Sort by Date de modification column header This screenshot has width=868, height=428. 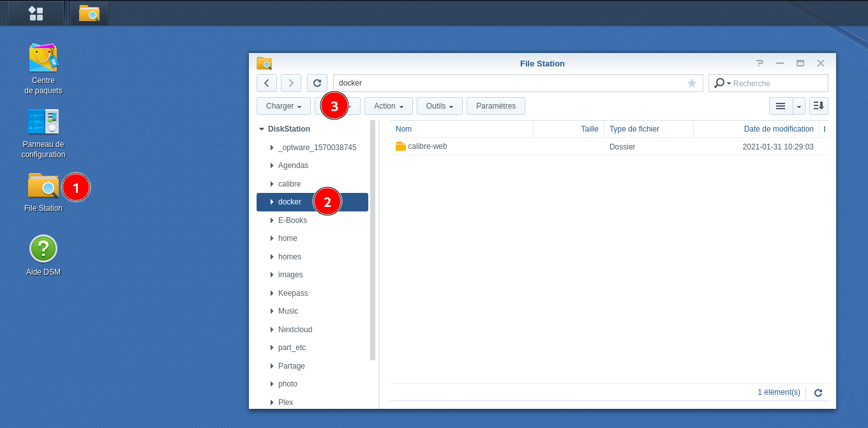pos(778,129)
